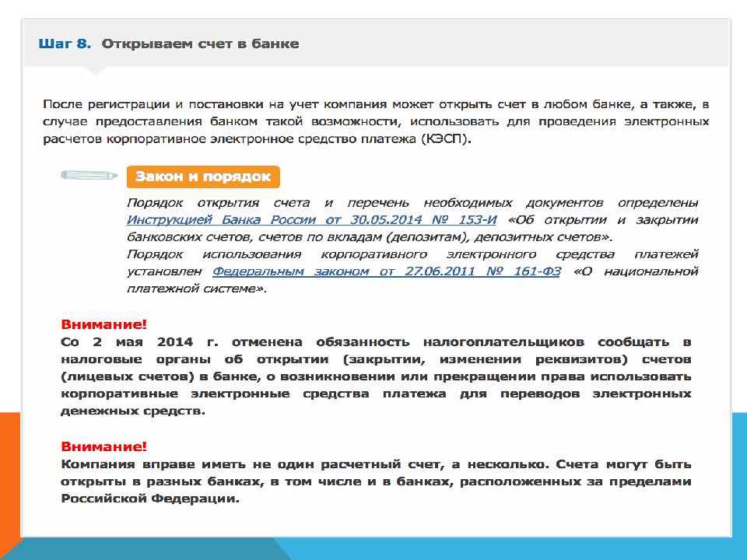
Task: Click the text платежной системе».
Action: [x=197, y=289]
